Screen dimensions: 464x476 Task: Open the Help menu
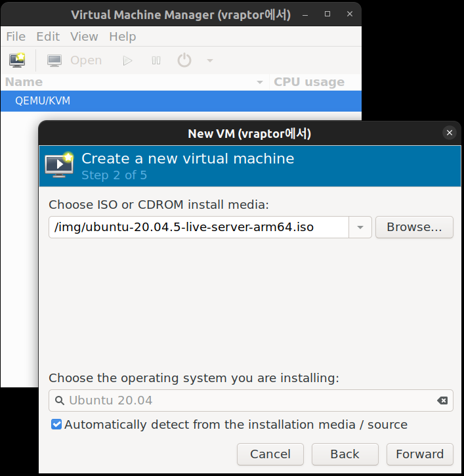[x=123, y=36]
